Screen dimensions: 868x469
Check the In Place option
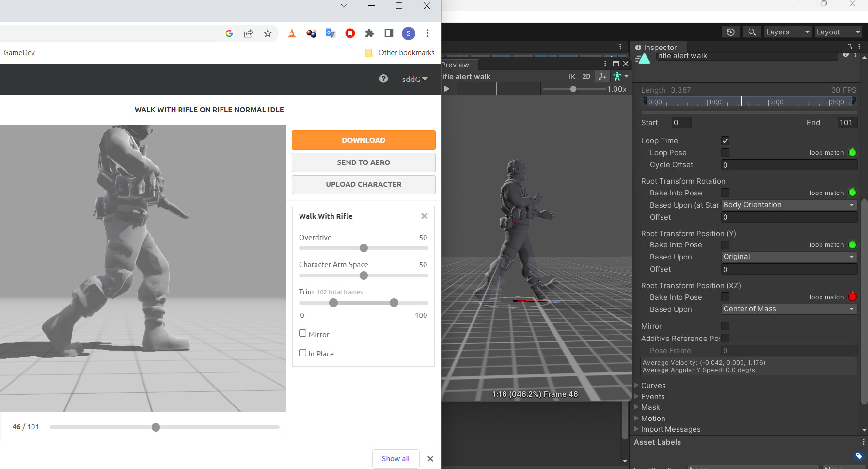coord(302,353)
